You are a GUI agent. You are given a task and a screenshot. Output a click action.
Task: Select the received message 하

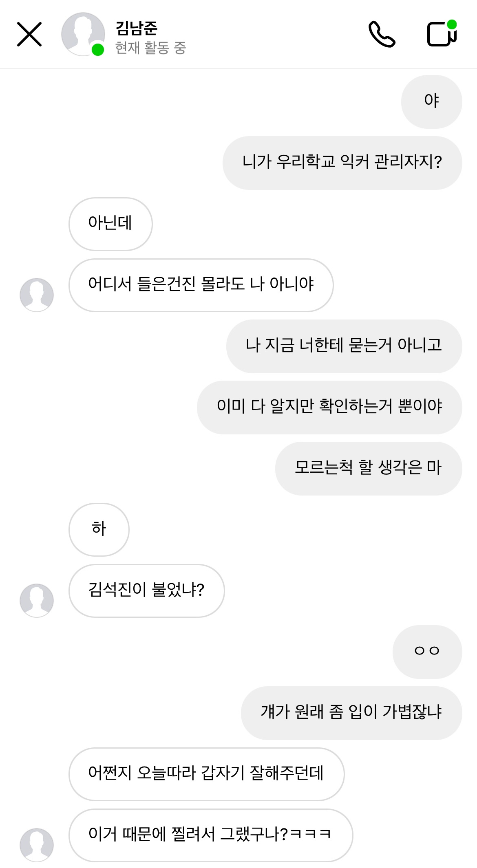coord(99,529)
